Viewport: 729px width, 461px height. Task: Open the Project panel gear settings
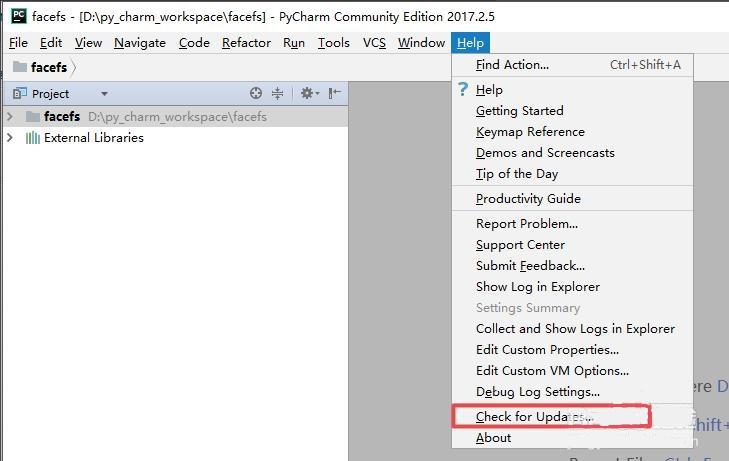(309, 93)
